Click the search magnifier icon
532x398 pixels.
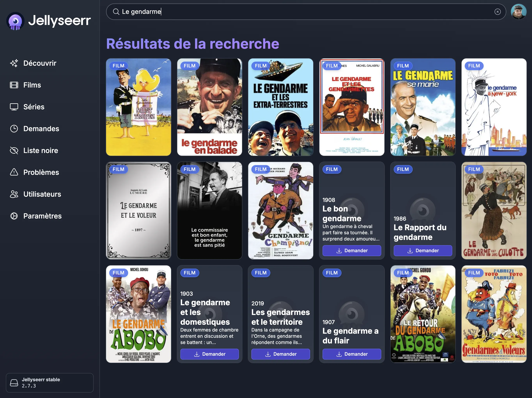(x=116, y=11)
